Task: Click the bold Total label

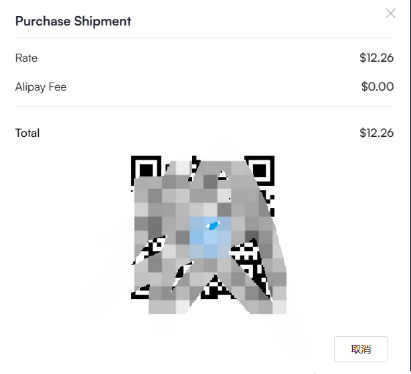Action: coord(27,133)
